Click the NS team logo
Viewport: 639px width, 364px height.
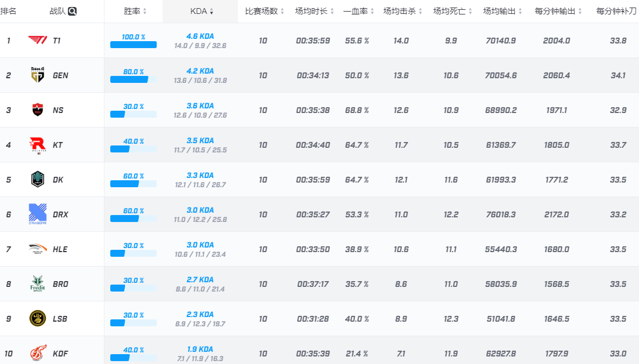[38, 110]
